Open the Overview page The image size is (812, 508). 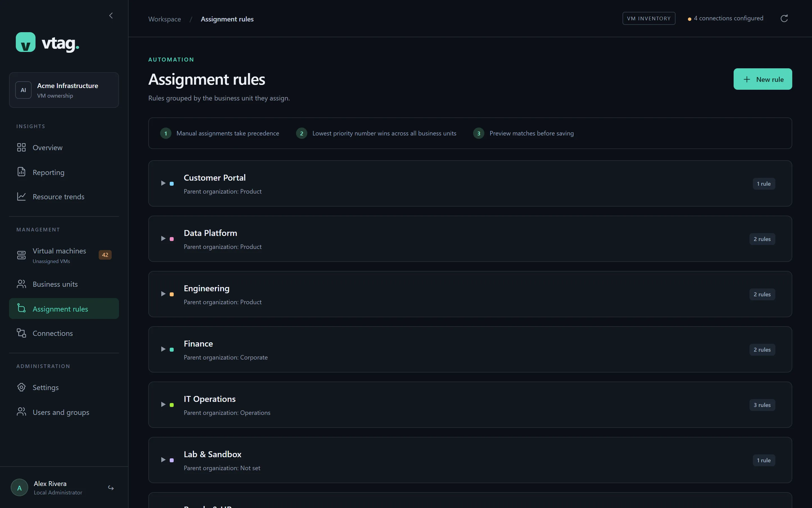pos(64,148)
